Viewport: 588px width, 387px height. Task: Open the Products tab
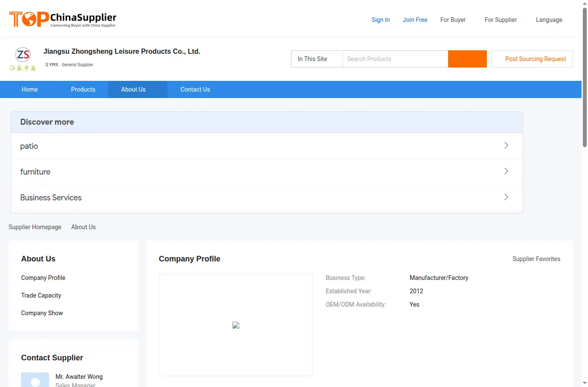[x=83, y=89]
